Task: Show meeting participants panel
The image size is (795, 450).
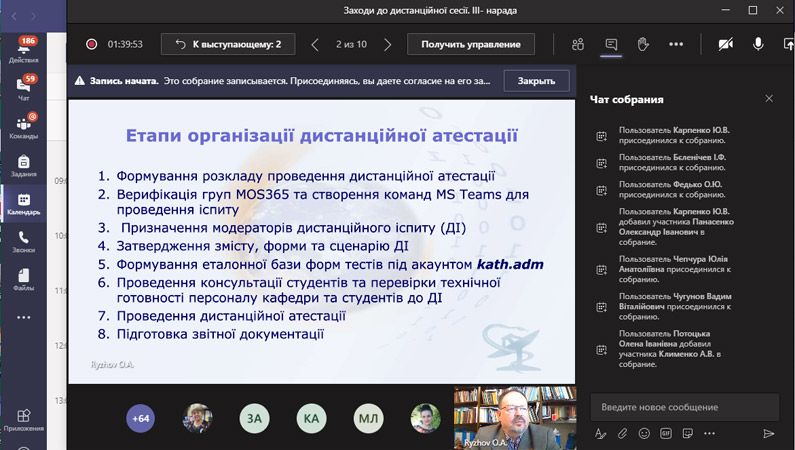Action: pyautogui.click(x=577, y=45)
